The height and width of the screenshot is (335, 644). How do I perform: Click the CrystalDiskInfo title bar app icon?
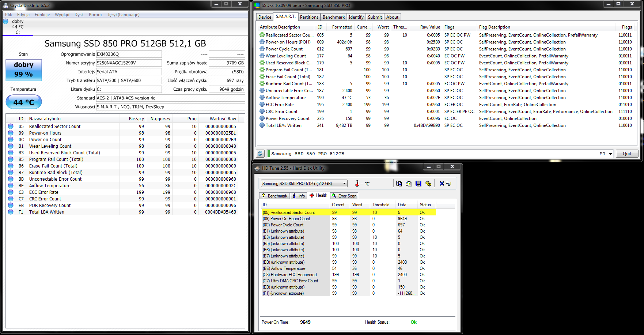5,5
